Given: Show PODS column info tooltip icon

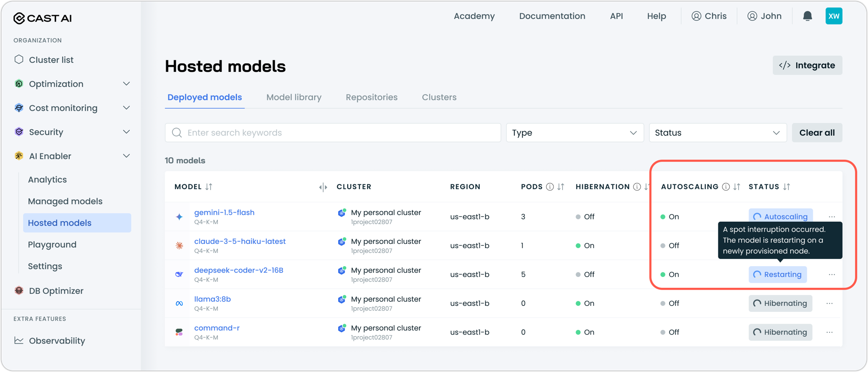Looking at the screenshot, I should point(550,187).
